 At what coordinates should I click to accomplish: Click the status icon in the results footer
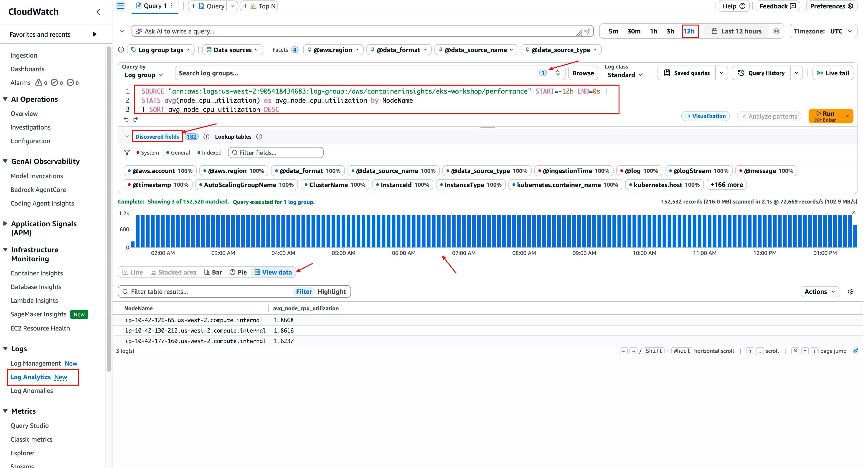pyautogui.click(x=856, y=351)
